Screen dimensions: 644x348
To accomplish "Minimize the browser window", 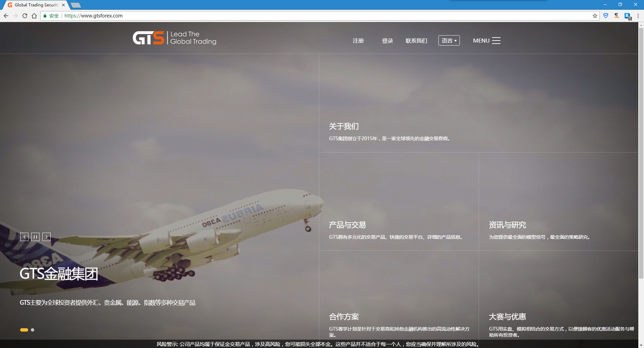I will click(605, 5).
